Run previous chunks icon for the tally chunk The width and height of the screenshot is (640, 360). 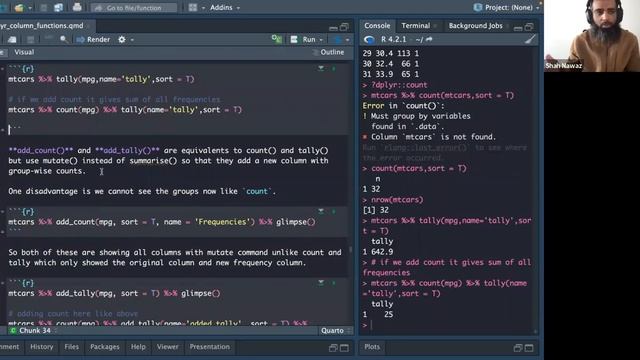[321, 68]
